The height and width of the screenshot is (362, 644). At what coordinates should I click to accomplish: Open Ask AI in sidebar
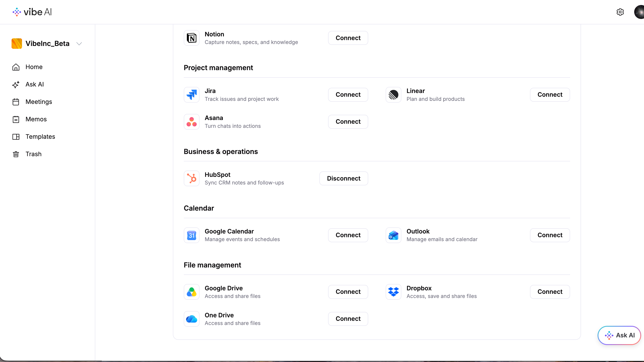pos(28,85)
